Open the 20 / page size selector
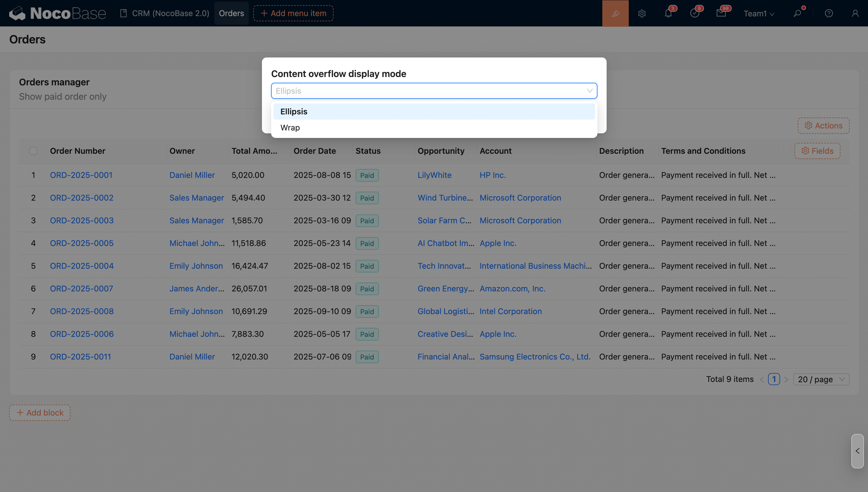 point(821,379)
